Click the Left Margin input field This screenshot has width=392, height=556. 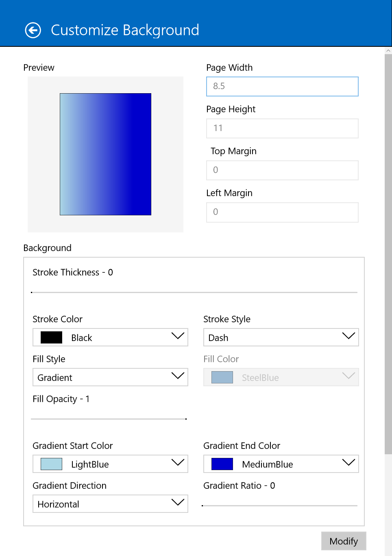click(x=282, y=212)
